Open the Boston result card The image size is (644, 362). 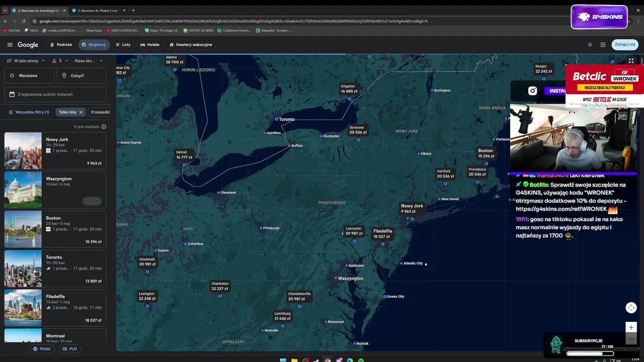pos(55,229)
